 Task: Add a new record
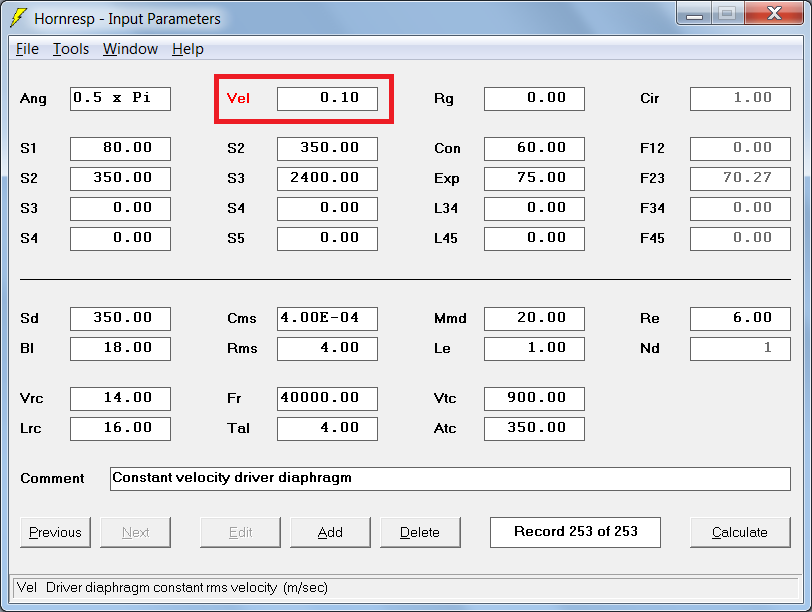[330, 532]
